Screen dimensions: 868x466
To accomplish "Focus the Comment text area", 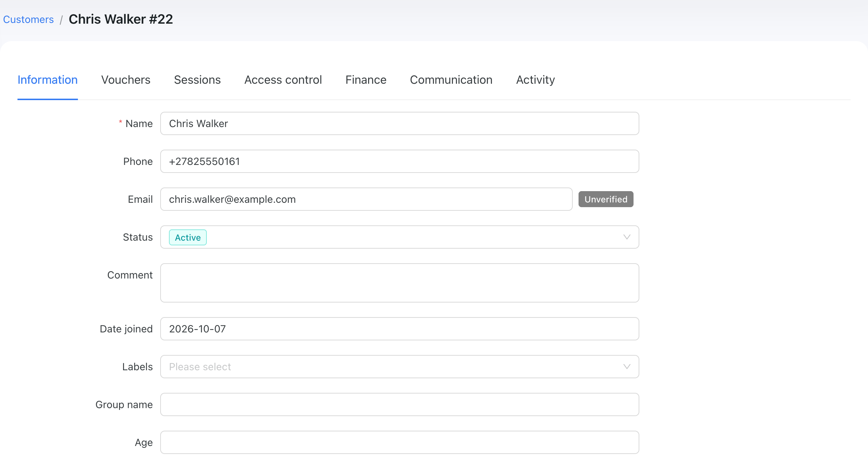I will [399, 283].
